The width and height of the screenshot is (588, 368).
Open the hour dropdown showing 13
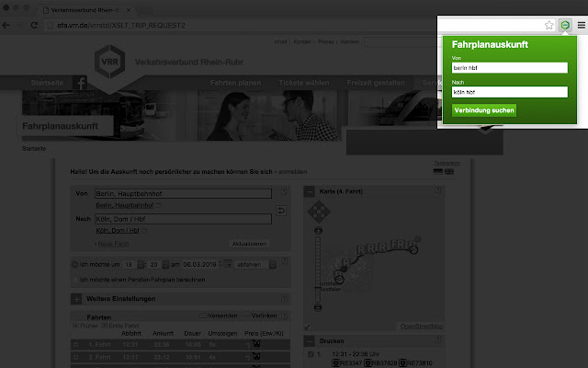(x=133, y=265)
